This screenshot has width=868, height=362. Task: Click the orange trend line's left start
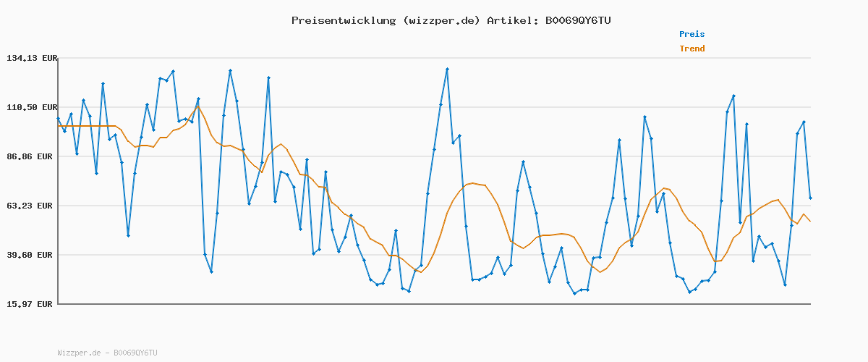click(58, 126)
